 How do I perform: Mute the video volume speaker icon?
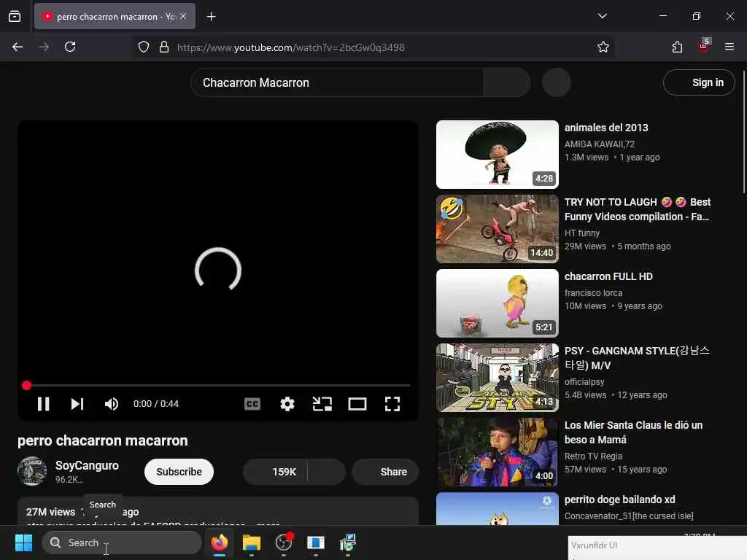pos(112,404)
